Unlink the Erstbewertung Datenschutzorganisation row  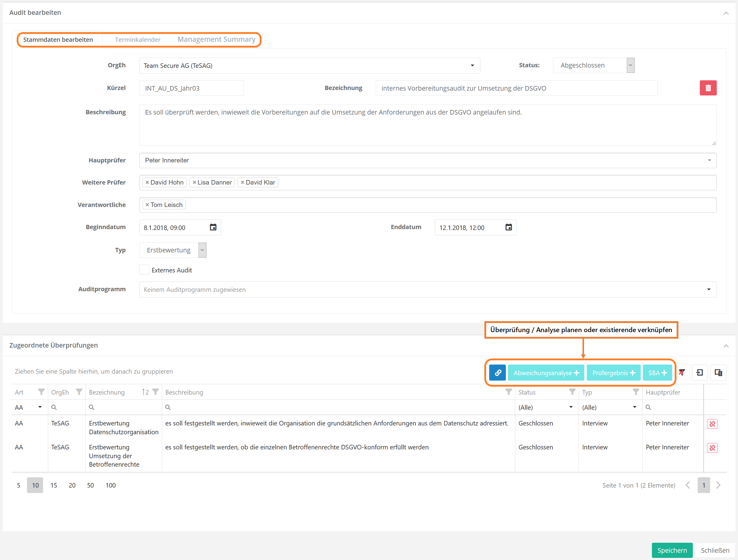pyautogui.click(x=712, y=424)
